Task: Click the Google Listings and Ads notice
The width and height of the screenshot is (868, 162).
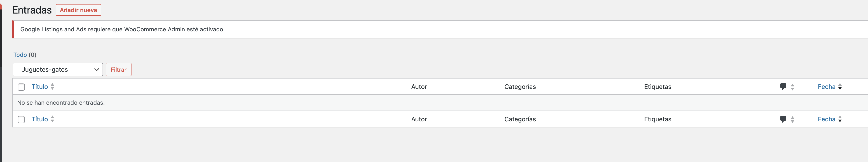Action: pyautogui.click(x=440, y=29)
